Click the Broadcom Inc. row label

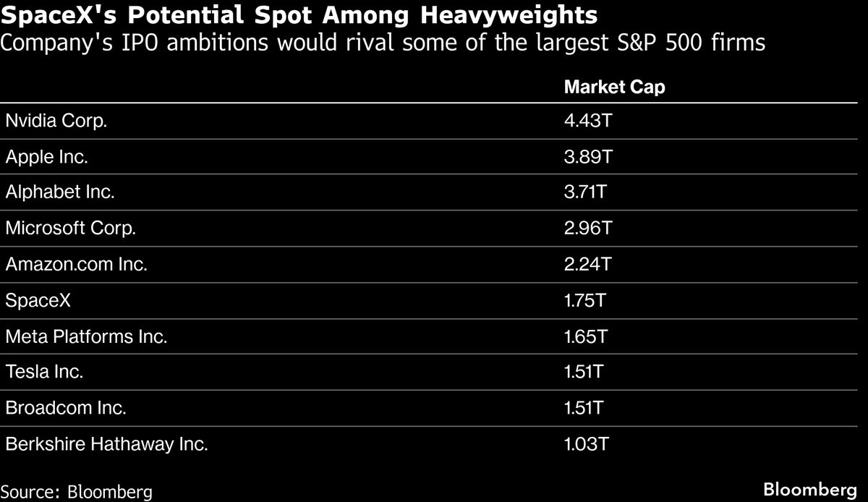pyautogui.click(x=66, y=408)
